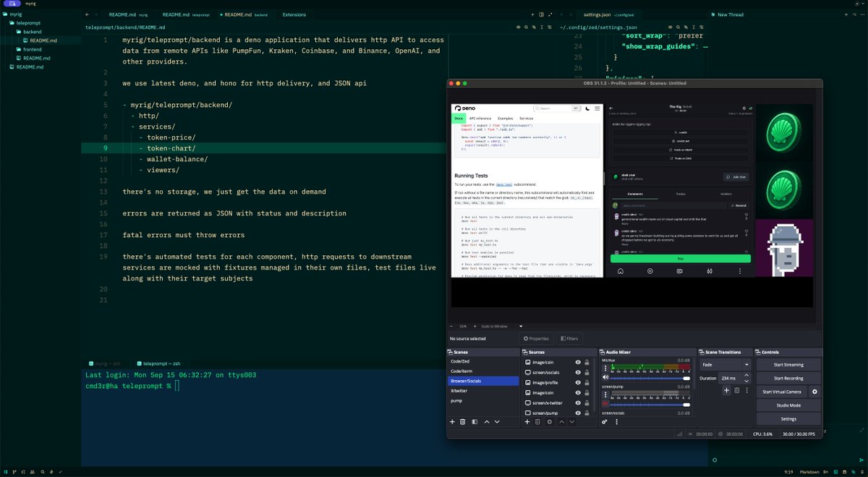Switch to README.md myrig tab
This screenshot has height=477, width=868.
(x=129, y=14)
